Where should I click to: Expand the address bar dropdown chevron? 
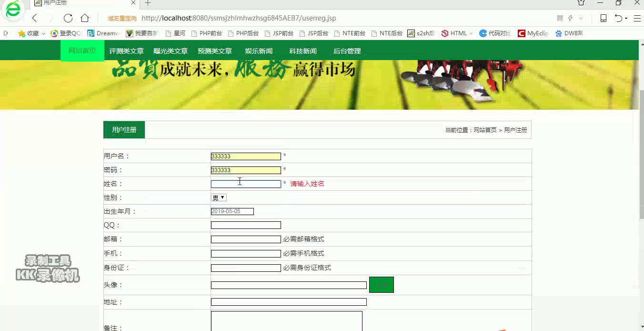(581, 18)
